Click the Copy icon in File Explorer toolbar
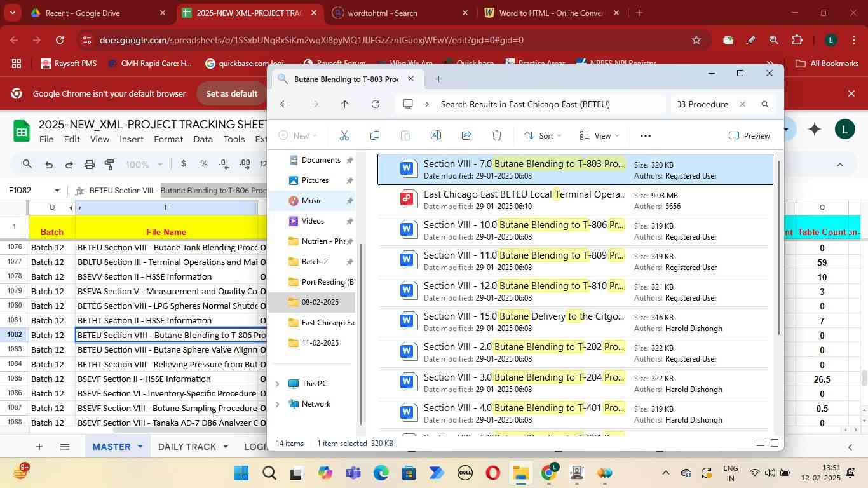Viewport: 868px width, 488px height. coord(375,135)
